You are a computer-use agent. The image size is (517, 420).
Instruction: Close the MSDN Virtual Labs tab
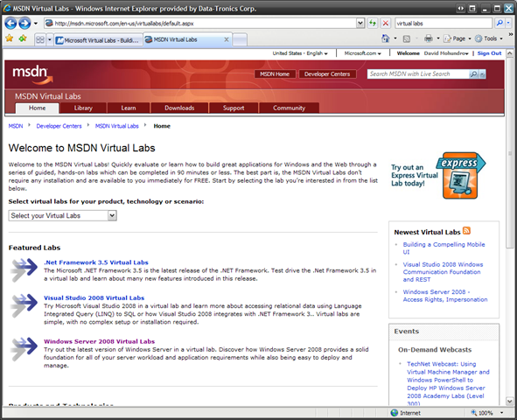pos(227,39)
